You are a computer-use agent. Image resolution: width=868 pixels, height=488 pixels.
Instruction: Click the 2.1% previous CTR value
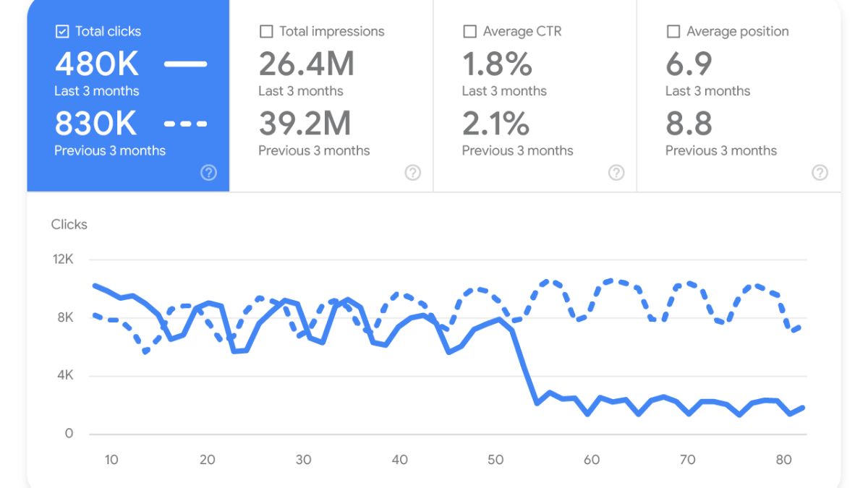[x=496, y=124]
